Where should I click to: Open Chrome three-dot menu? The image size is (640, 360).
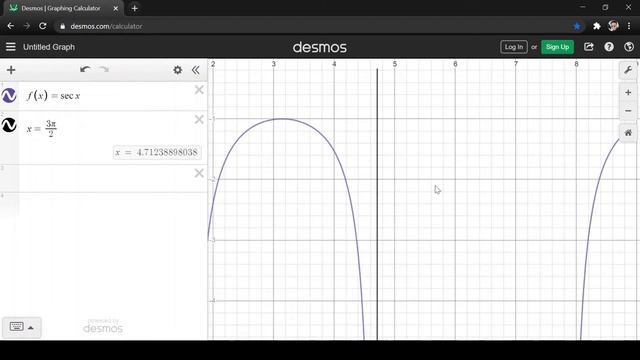(x=629, y=26)
